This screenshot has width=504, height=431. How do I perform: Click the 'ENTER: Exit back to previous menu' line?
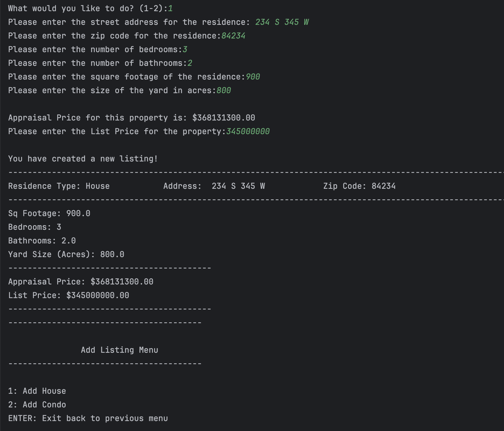tap(88, 418)
